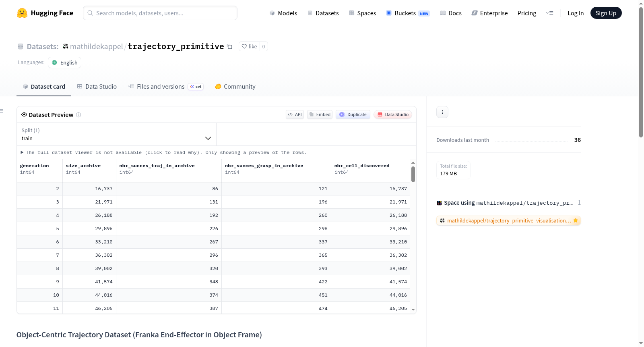Click the generation cell 10
This screenshot has width=644, height=347.
coord(39,295)
